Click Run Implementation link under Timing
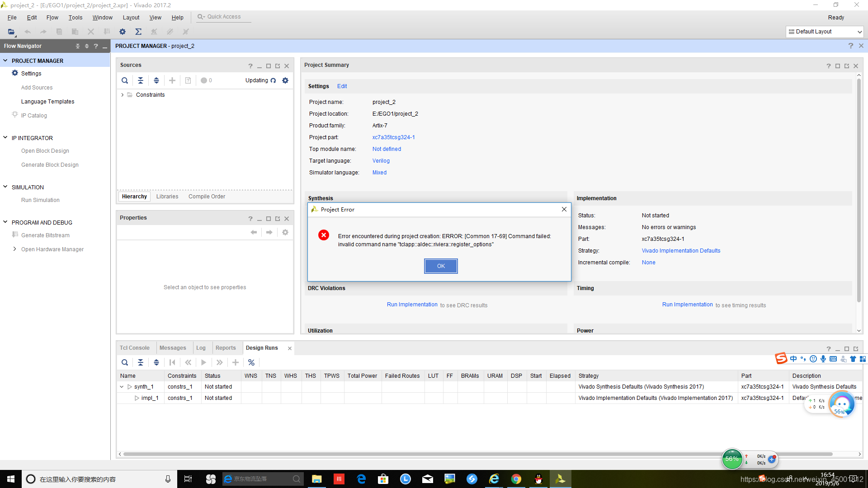This screenshot has height=488, width=868. click(x=688, y=305)
